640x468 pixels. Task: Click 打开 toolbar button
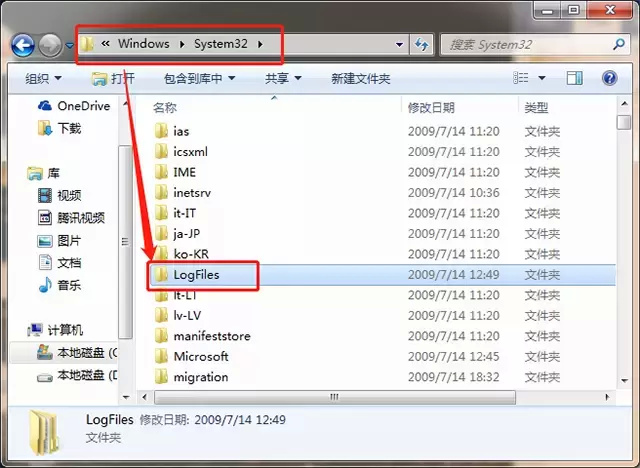[x=113, y=78]
